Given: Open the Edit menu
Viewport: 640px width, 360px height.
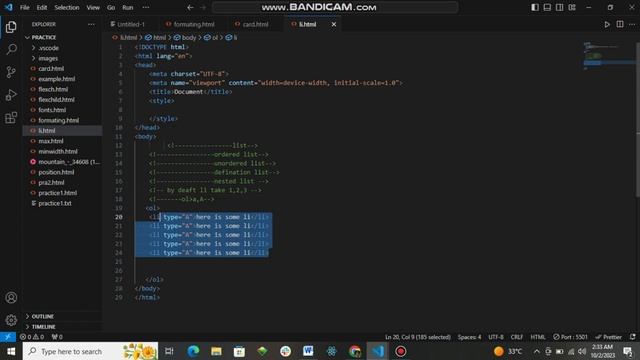Looking at the screenshot, I should point(42,7).
